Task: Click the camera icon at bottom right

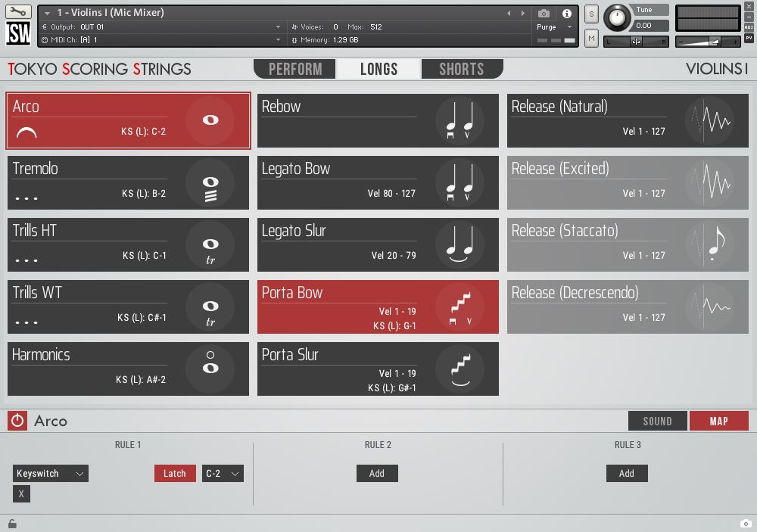Action: [746, 524]
